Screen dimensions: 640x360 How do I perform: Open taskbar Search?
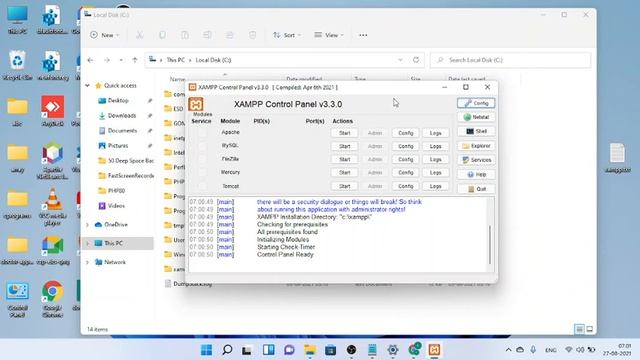[x=227, y=350]
